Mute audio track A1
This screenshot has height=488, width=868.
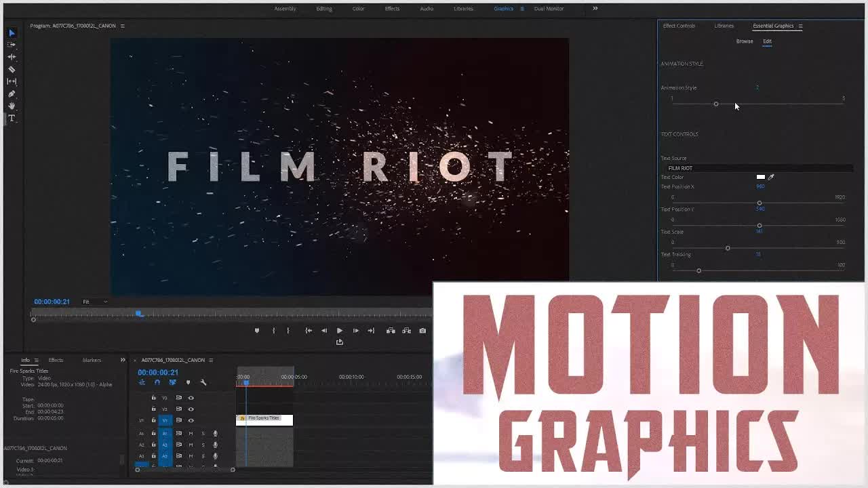click(191, 434)
